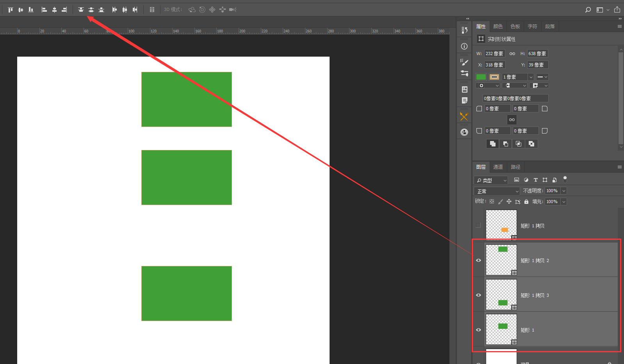Filter layers by shape layers icon
624x364 pixels.
(x=545, y=180)
